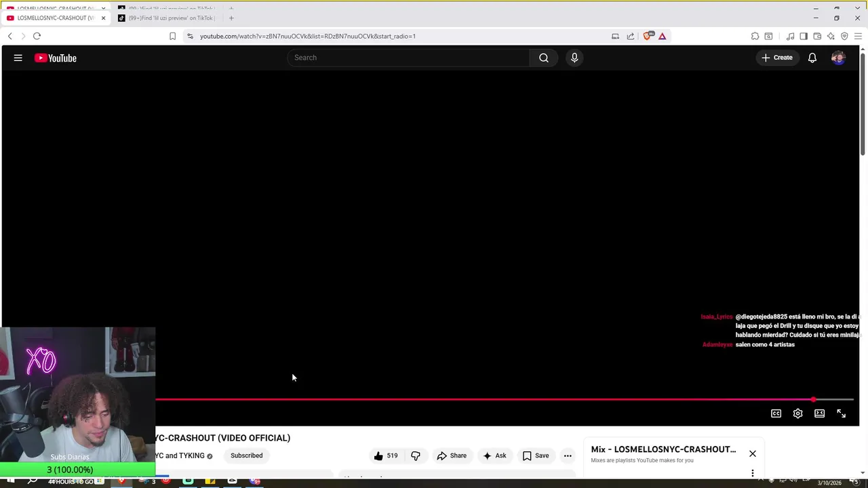Click the chat message from Adamleyxe
Viewport: 868px width, 488px height.
765,345
